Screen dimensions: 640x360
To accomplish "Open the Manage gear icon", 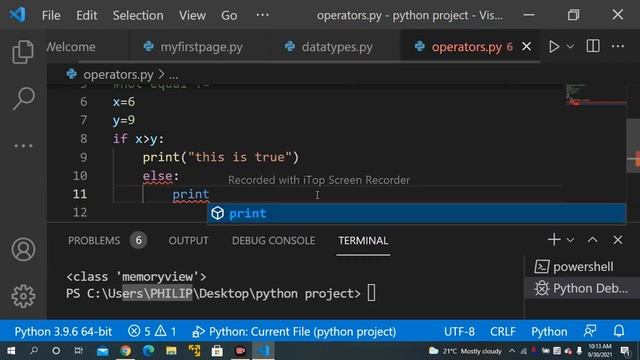I will pos(23,296).
